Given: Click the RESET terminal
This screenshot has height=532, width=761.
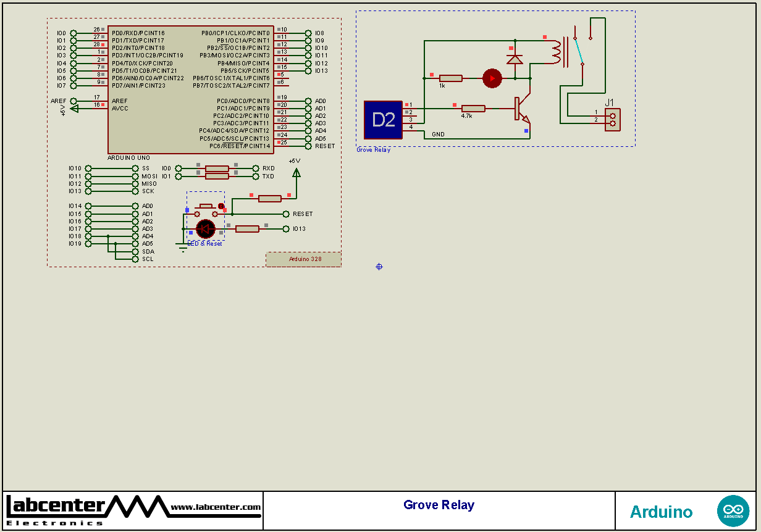Looking at the screenshot, I should [287, 214].
